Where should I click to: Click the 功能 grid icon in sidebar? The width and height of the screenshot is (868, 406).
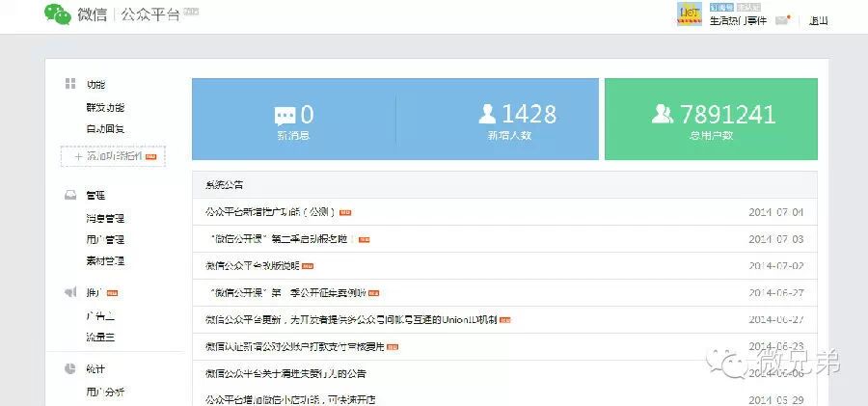[70, 84]
